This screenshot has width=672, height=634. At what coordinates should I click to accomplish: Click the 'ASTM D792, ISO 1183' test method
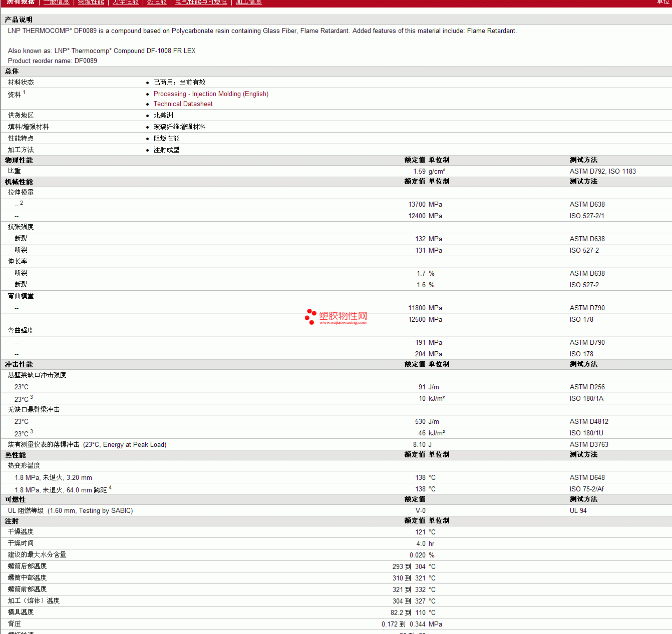(603, 171)
